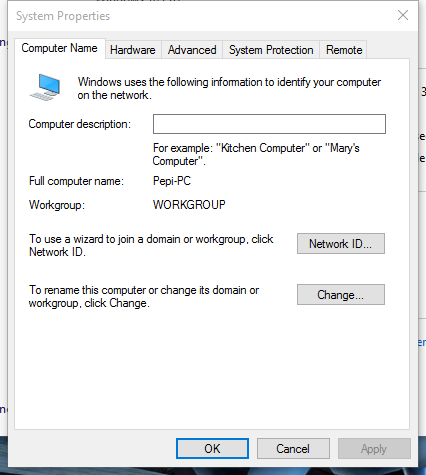Screen dimensions: 426x475
Task: Click the Full computer name label
Action: [x=76, y=181]
